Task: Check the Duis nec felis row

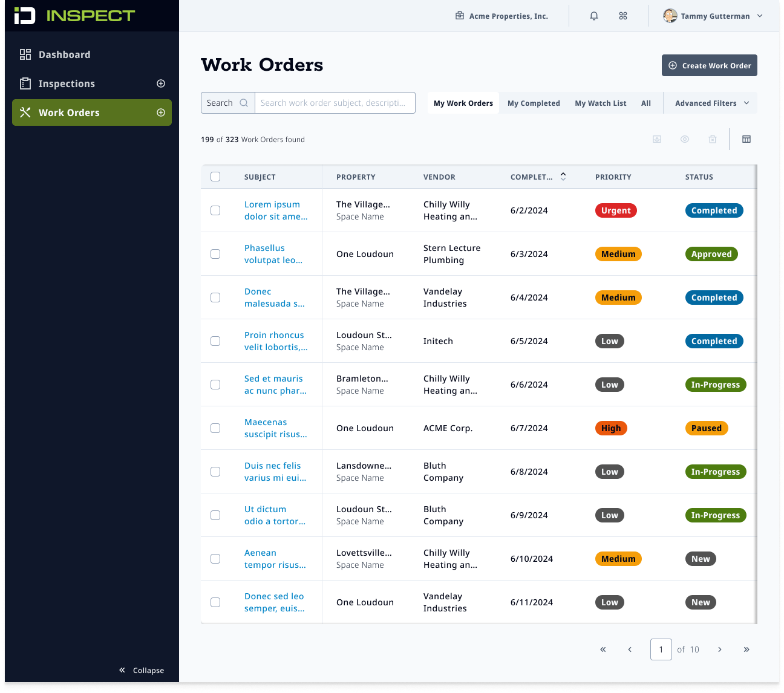Action: (215, 472)
